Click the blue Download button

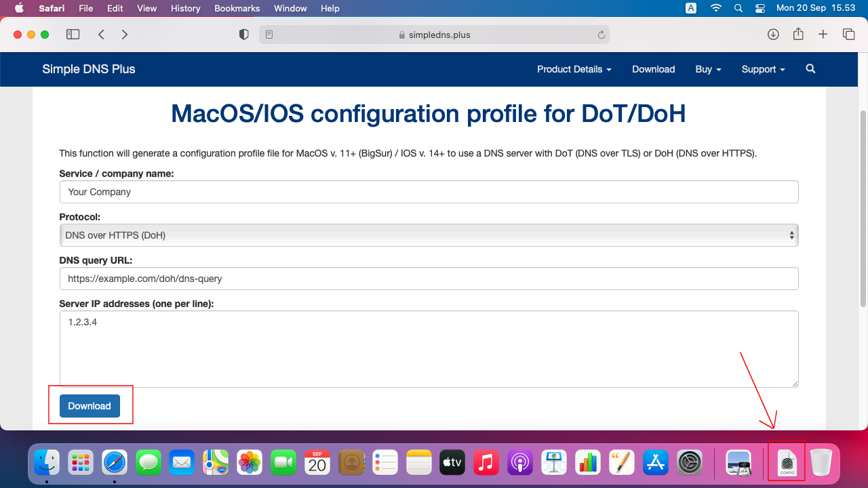pyautogui.click(x=90, y=406)
